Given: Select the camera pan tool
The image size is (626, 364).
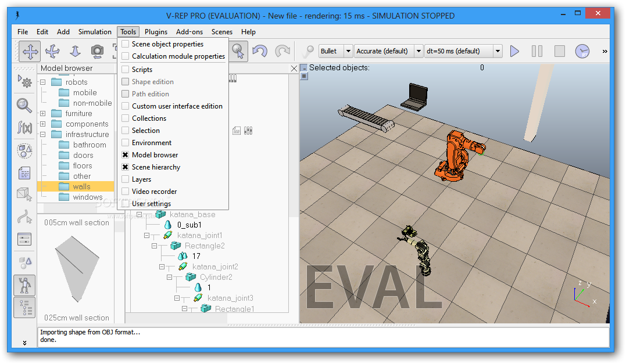Looking at the screenshot, I should (30, 52).
